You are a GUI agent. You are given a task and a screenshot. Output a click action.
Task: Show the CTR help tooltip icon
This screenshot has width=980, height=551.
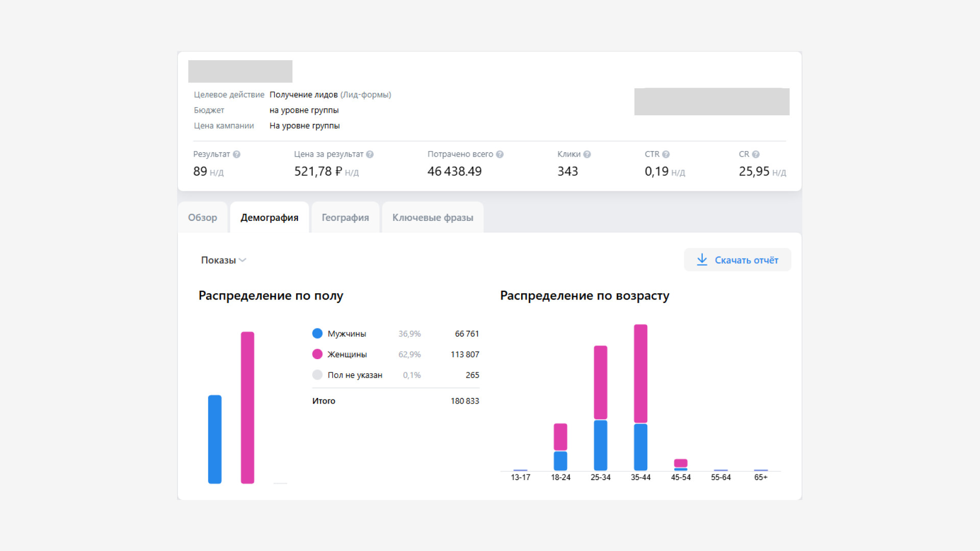(x=666, y=155)
